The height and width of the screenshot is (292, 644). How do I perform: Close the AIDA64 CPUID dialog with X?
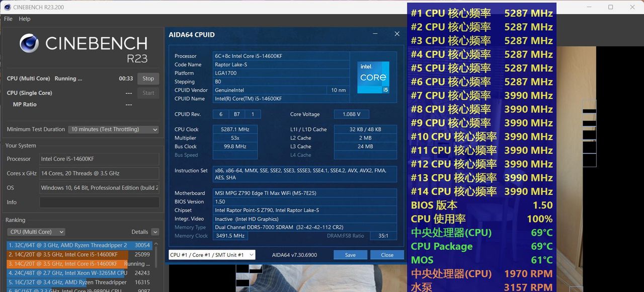coord(397,34)
